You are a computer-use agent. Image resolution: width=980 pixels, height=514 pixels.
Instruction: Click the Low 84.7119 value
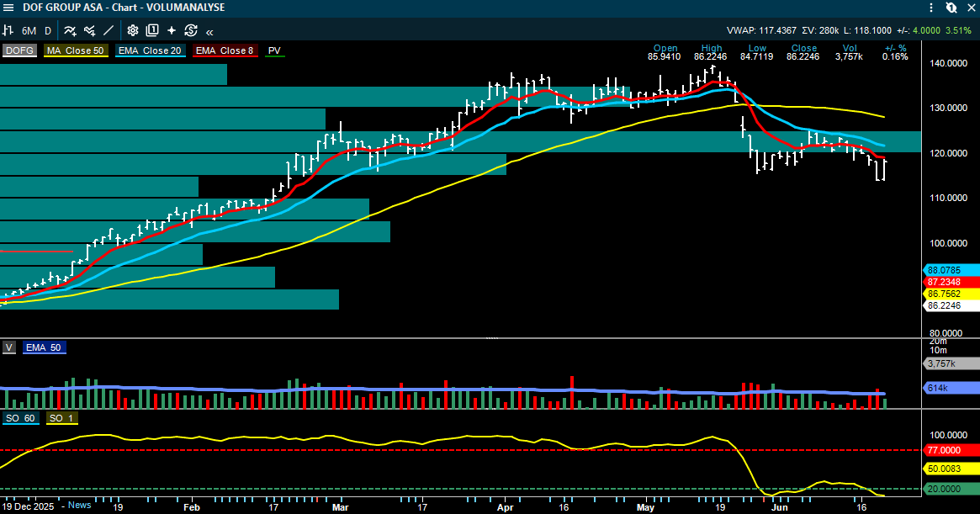pyautogui.click(x=757, y=57)
